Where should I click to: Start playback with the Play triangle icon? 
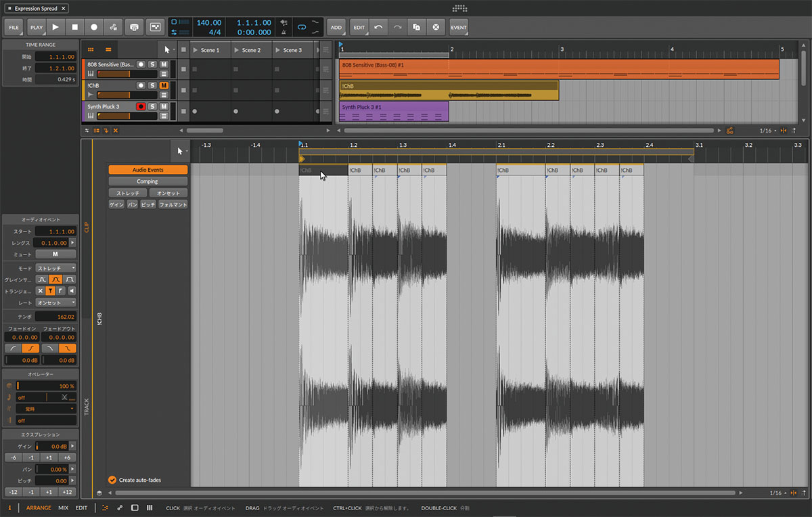55,27
